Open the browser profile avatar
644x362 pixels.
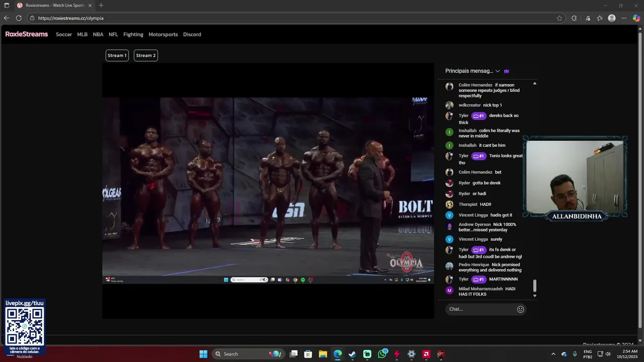pos(612,18)
